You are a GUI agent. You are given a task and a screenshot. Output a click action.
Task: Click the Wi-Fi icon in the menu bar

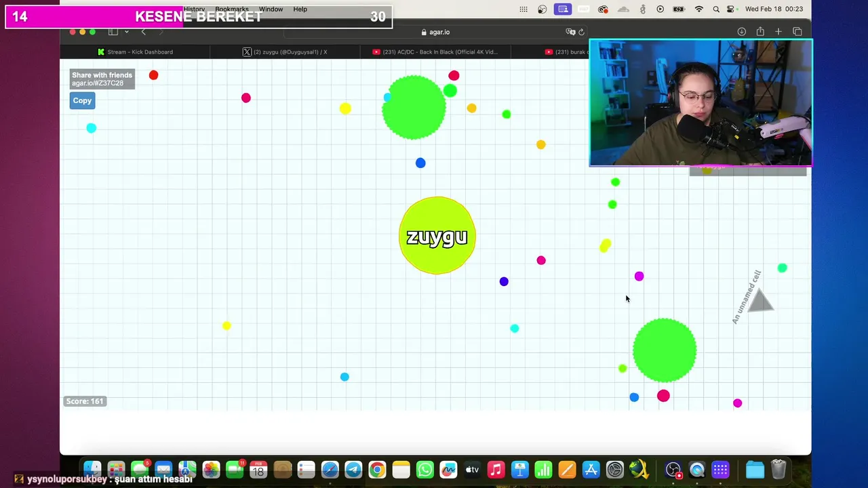699,9
